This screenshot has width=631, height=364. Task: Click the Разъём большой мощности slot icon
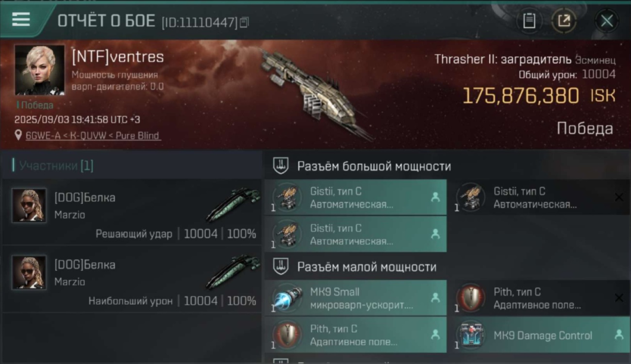(x=281, y=166)
